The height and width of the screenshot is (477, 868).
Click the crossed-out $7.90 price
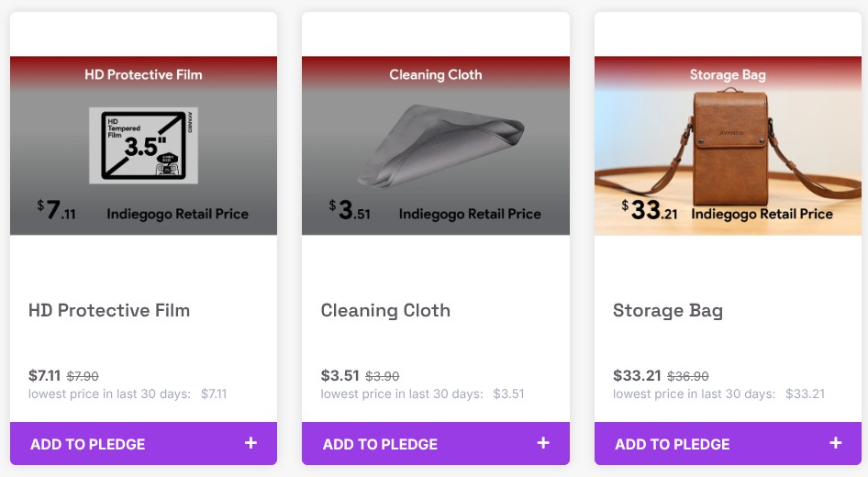[83, 376]
